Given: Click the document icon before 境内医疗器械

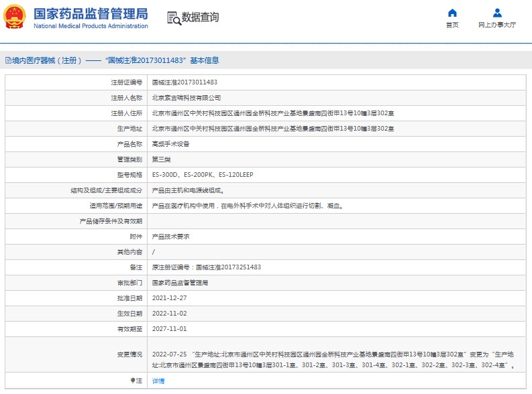Looking at the screenshot, I should [8, 61].
